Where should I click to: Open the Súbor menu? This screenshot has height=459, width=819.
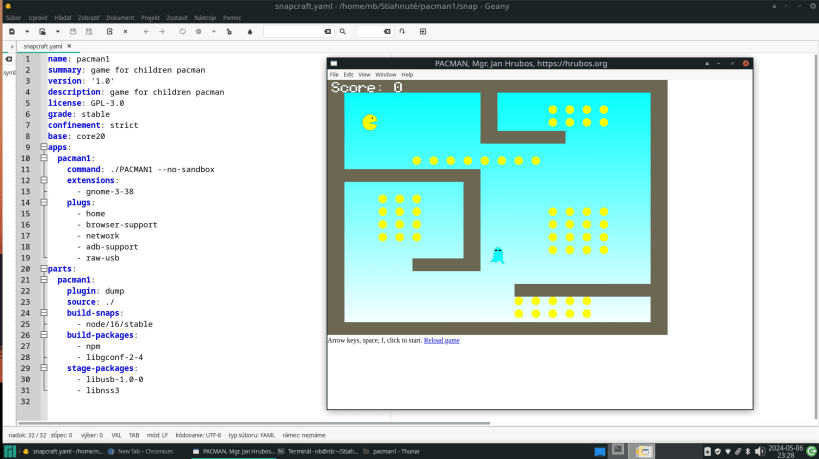[x=14, y=18]
